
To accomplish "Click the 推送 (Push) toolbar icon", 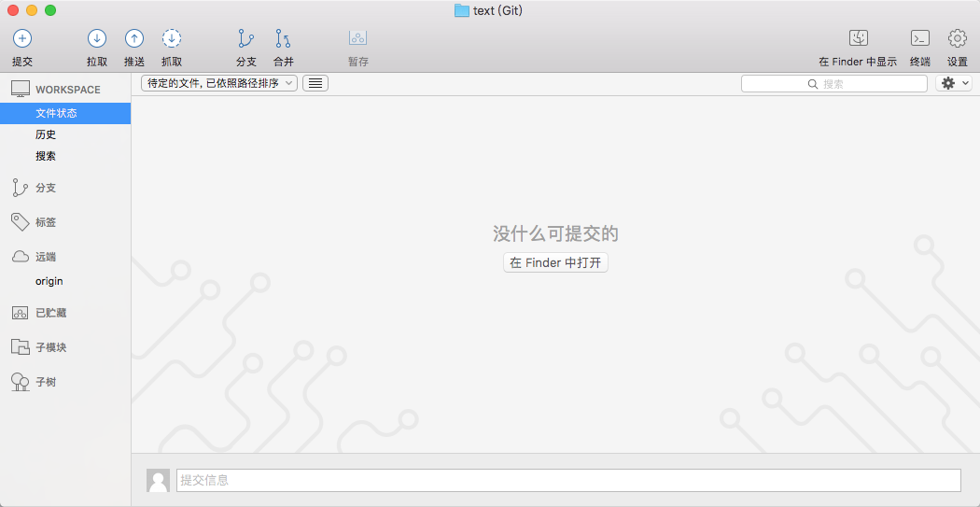I will click(x=133, y=39).
